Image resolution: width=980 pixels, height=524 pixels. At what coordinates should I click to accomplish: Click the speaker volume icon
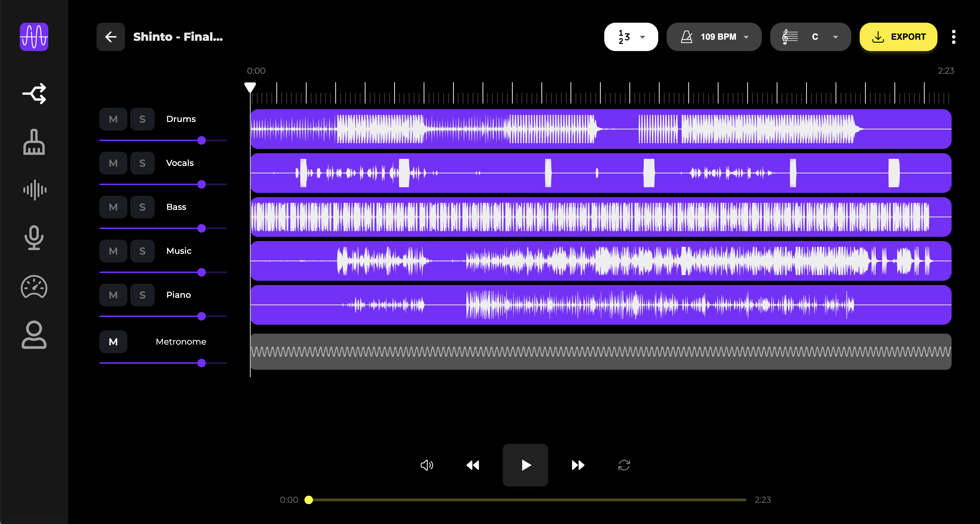pos(426,465)
